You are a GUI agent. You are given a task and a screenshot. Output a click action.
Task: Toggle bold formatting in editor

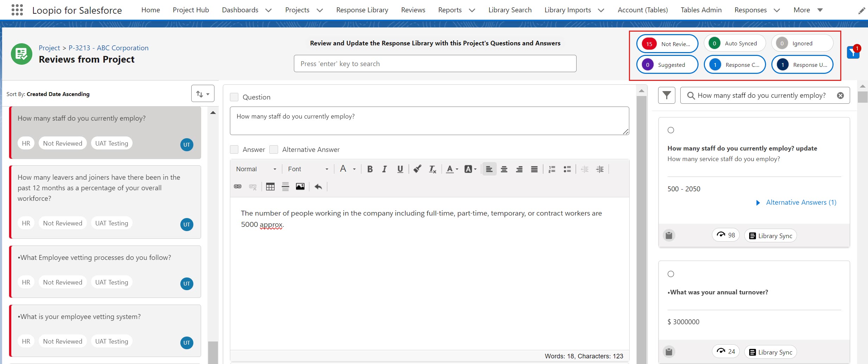(370, 169)
